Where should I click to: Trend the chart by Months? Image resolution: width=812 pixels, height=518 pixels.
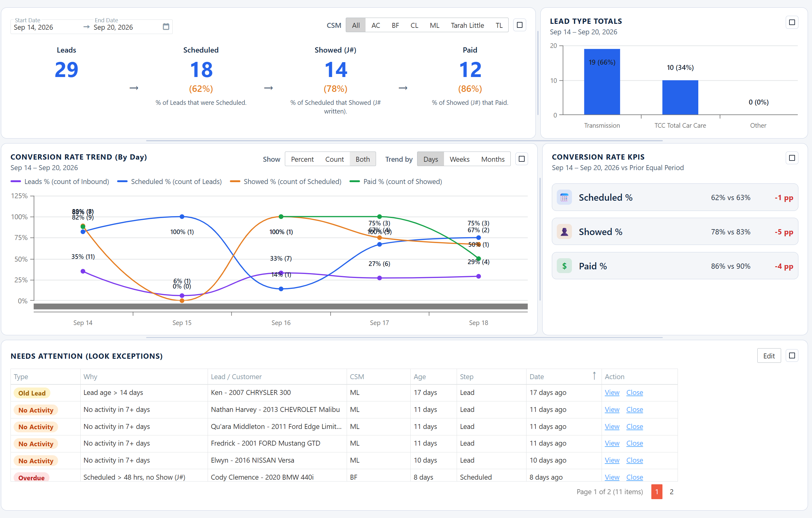click(x=493, y=159)
